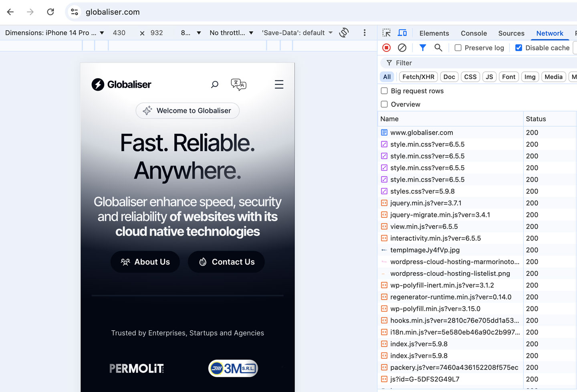This screenshot has height=392, width=577.
Task: Filter requests by Fetch/XHR type
Action: pos(418,77)
